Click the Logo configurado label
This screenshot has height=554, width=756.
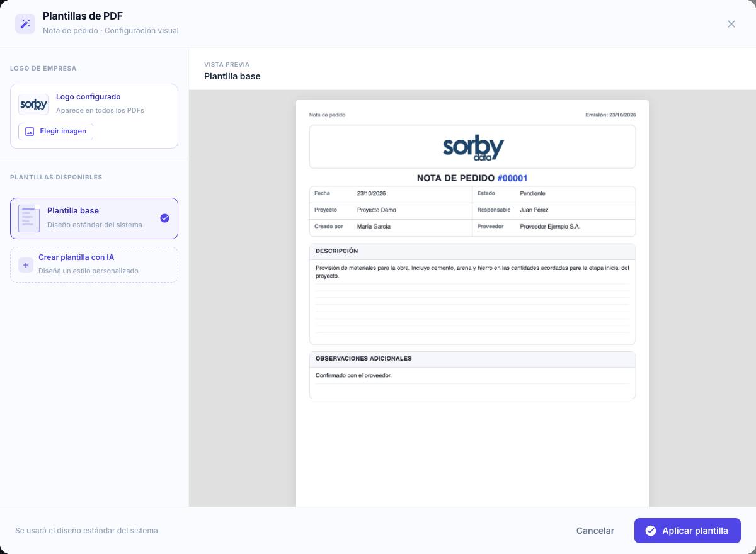[x=88, y=97]
